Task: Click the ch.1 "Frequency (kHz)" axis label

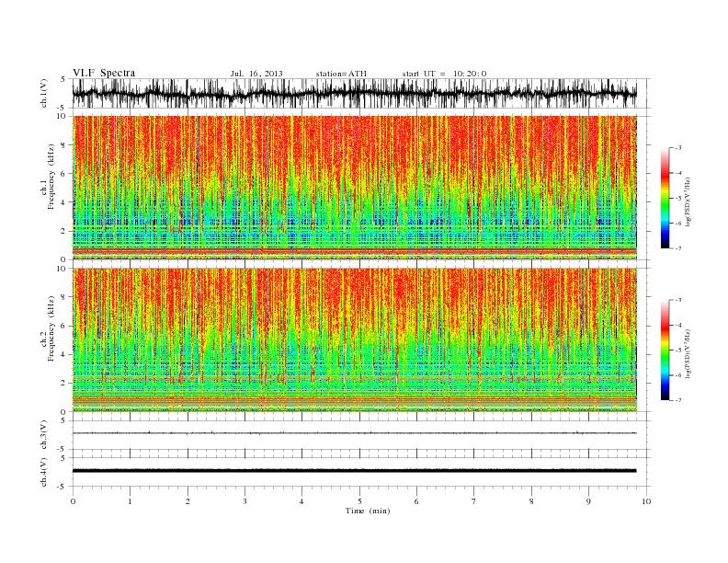Action: click(51, 177)
